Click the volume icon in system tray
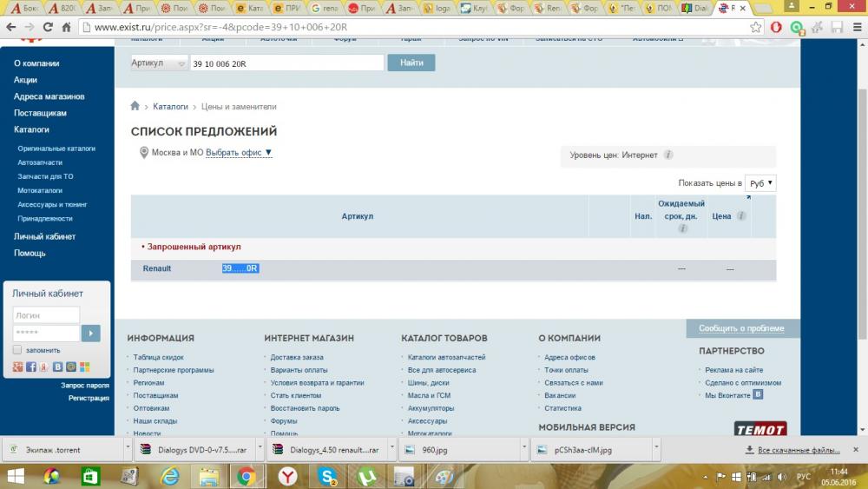Image resolution: width=868 pixels, height=489 pixels. pyautogui.click(x=781, y=477)
